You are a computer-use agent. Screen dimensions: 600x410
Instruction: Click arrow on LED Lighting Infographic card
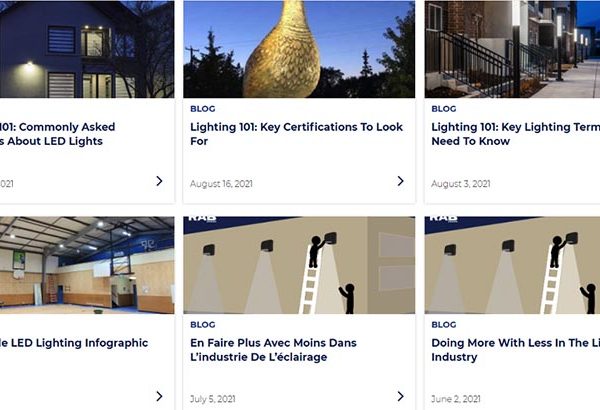click(x=159, y=396)
